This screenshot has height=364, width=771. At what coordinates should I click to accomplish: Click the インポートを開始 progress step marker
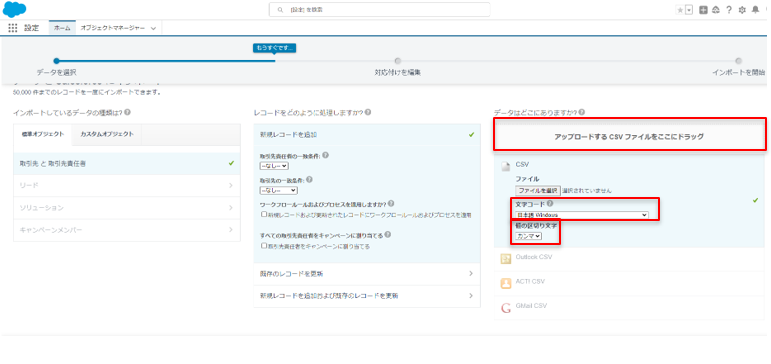click(738, 61)
